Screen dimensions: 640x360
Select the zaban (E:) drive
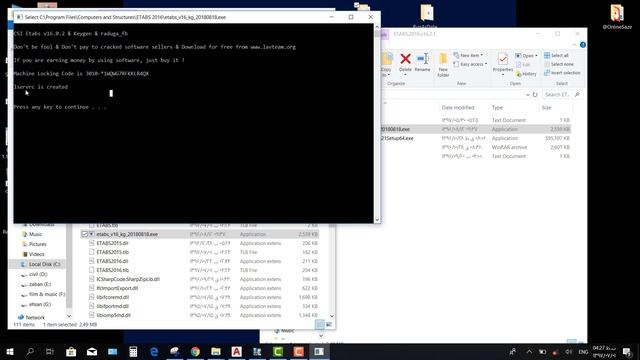point(36,284)
